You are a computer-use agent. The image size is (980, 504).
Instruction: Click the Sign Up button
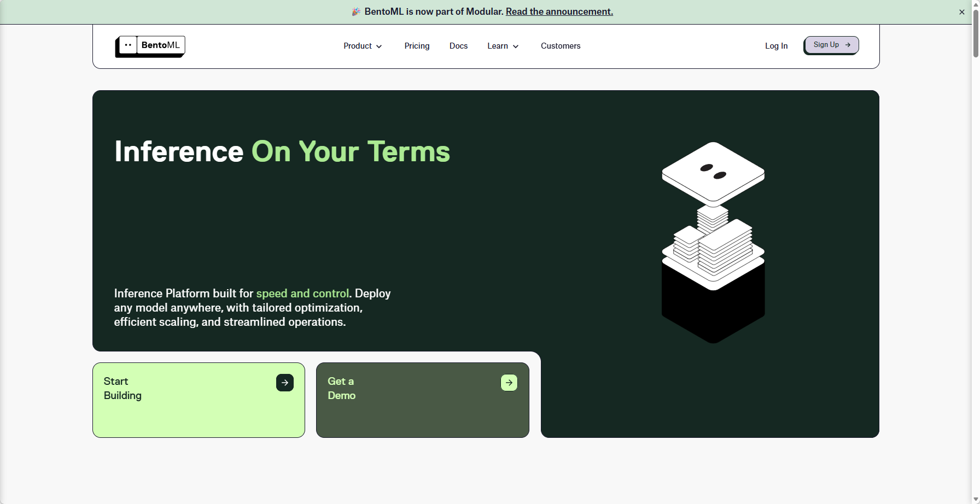pos(831,45)
